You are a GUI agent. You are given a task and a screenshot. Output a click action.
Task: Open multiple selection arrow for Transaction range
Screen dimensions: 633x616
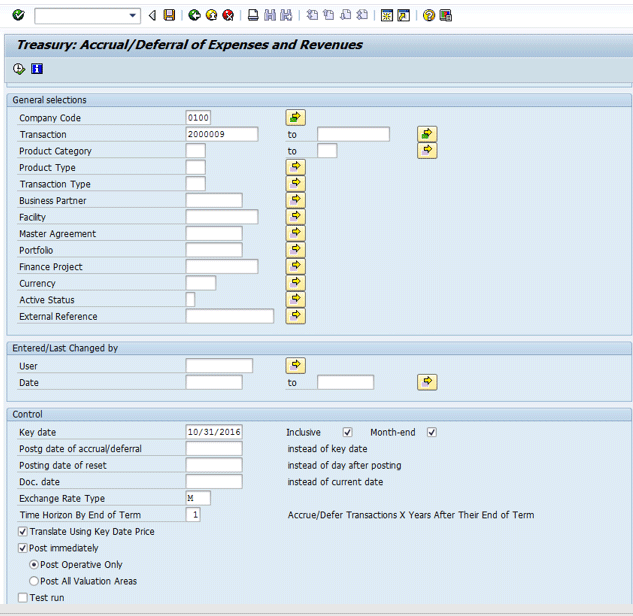(x=427, y=134)
